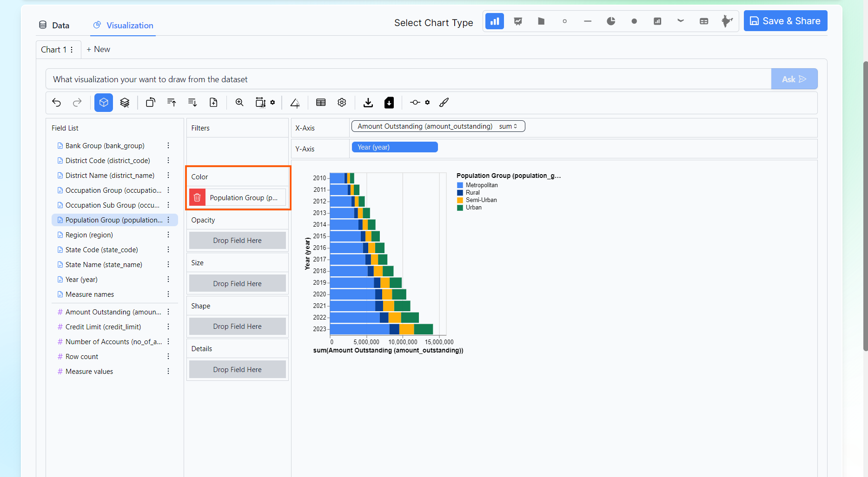868x477 pixels.
Task: Remove Population Group with red trash icon
Action: coord(197,197)
